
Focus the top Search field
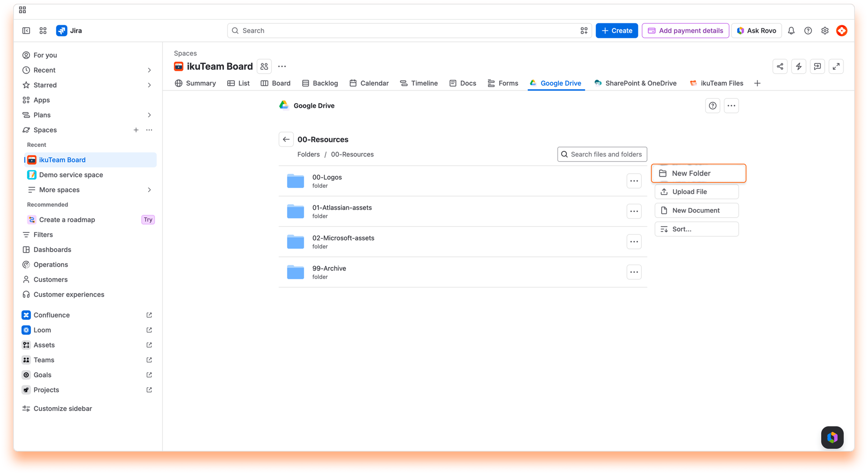click(410, 30)
